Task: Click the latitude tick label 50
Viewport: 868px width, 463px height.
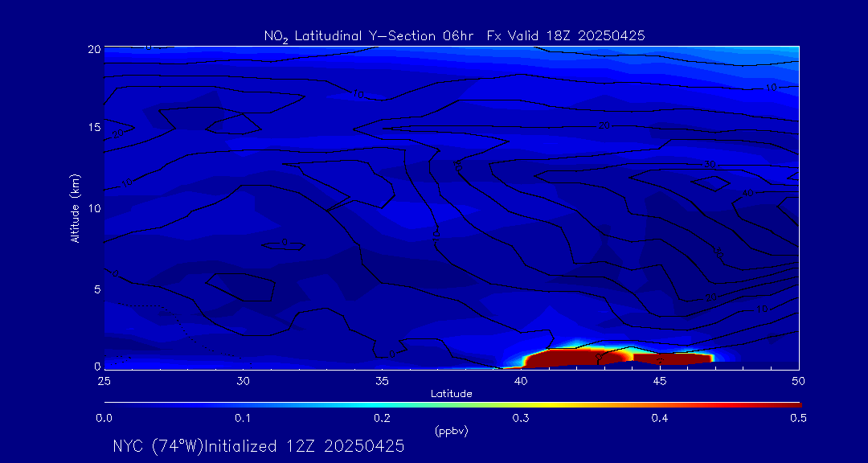Action: 799,380
